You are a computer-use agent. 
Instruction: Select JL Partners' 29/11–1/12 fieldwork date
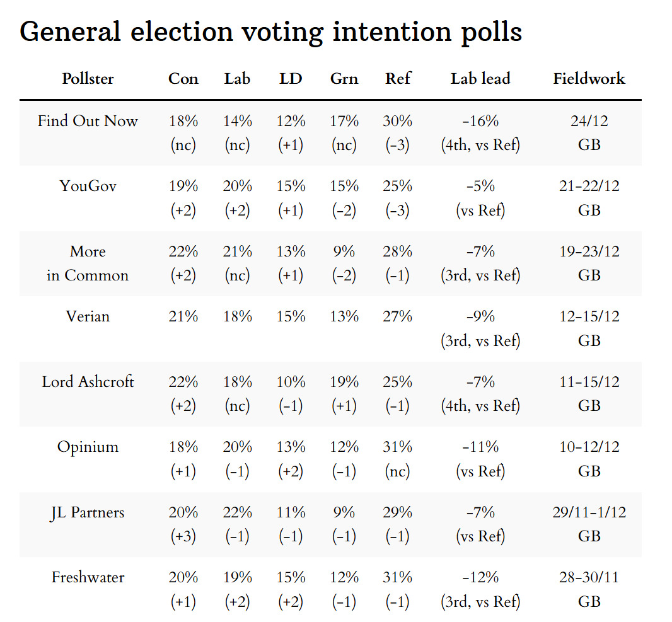[589, 513]
